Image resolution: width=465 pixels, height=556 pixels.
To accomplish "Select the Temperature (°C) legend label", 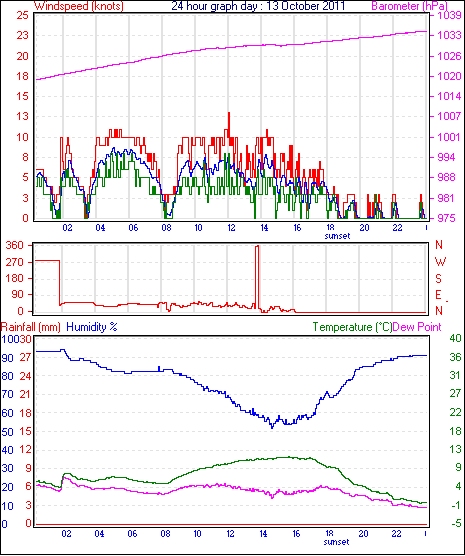I will (352, 327).
